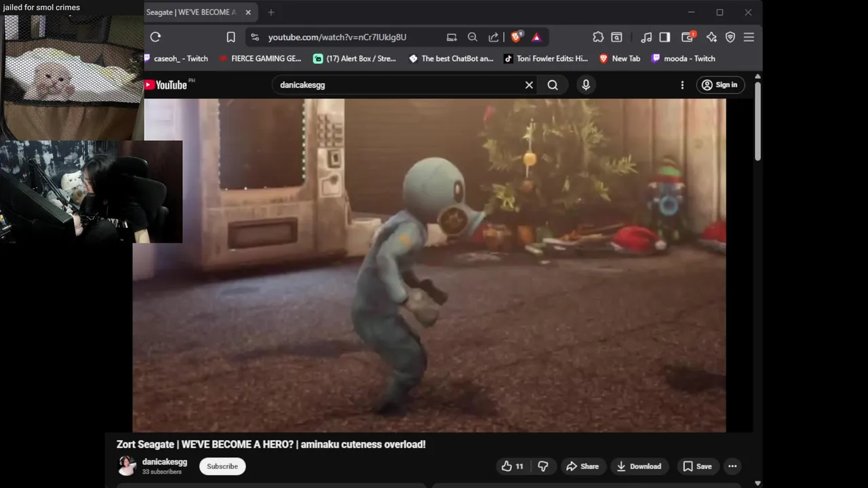Open mooda - Twitch bookmark

[684, 58]
